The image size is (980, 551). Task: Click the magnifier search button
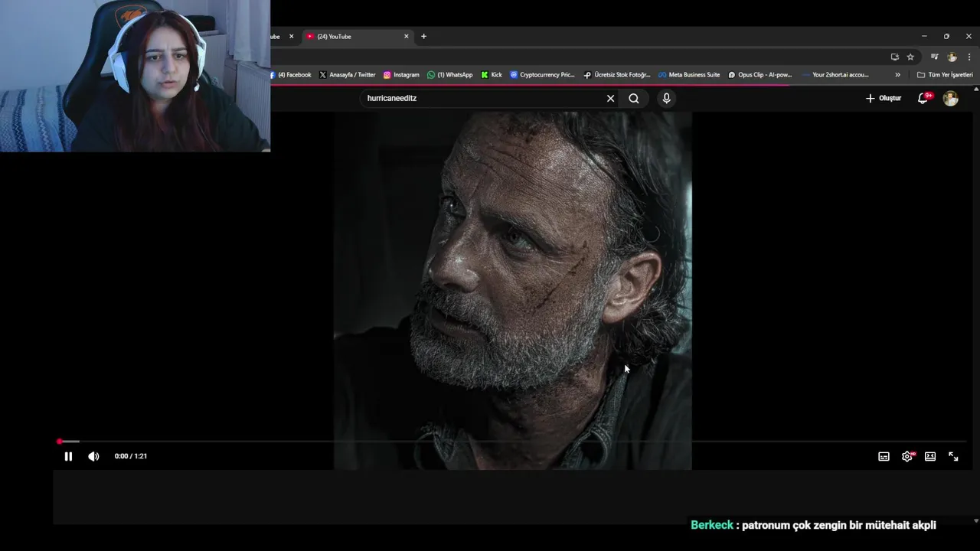[634, 98]
